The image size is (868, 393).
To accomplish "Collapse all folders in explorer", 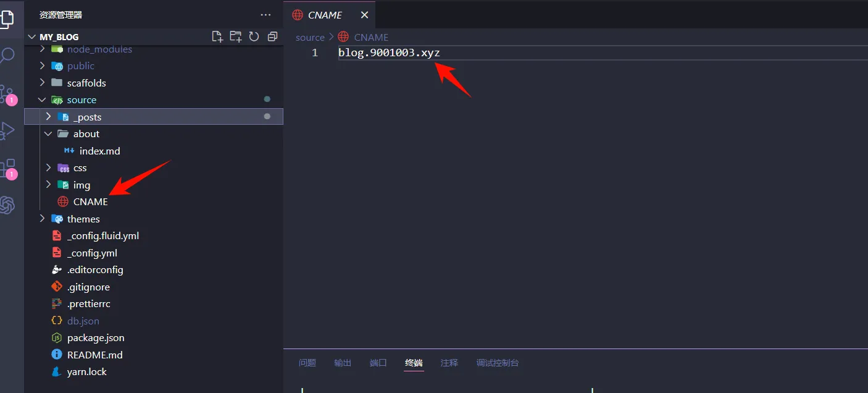I will pos(272,36).
